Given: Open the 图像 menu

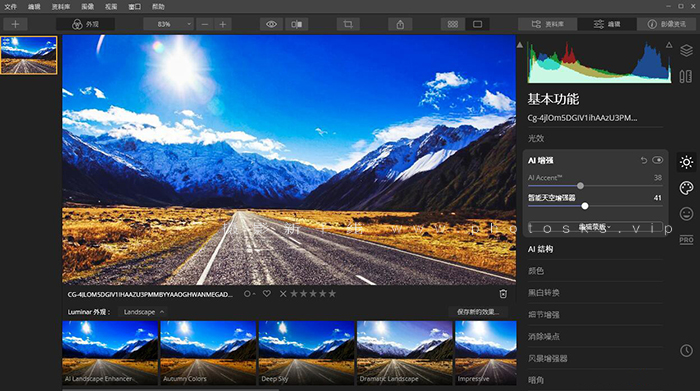Looking at the screenshot, I should click(x=88, y=7).
